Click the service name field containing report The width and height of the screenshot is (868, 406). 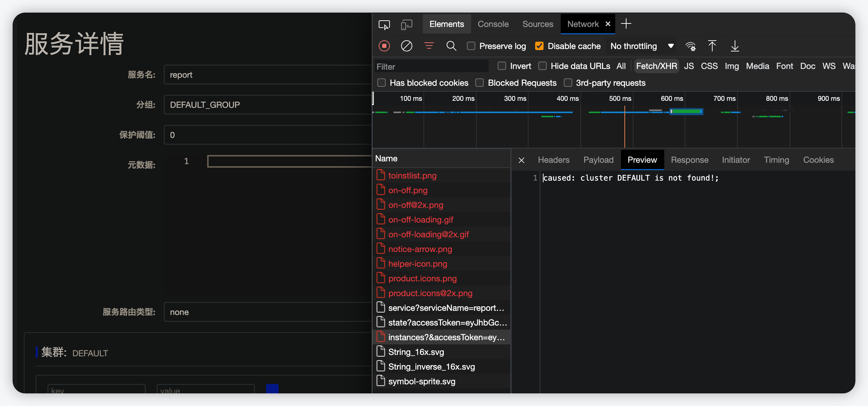click(x=268, y=75)
